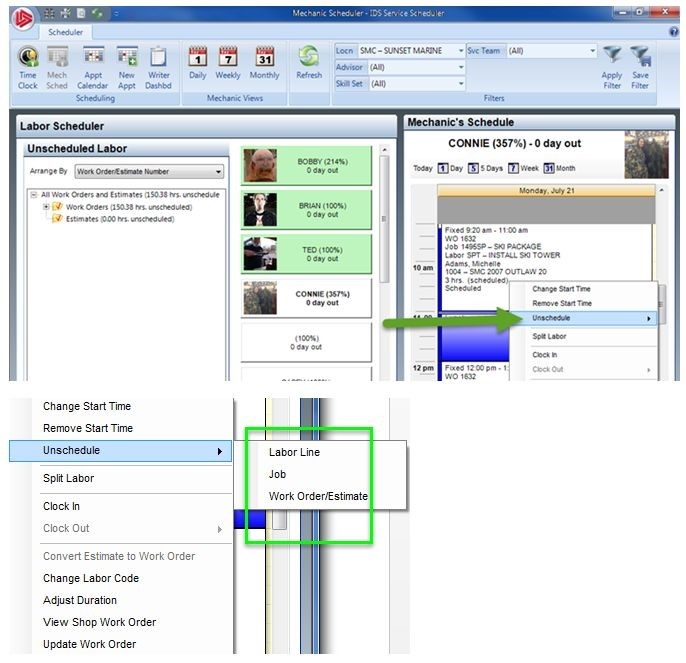Choose Change Start Time in small context menu
This screenshot has height=663, width=686.
point(561,289)
